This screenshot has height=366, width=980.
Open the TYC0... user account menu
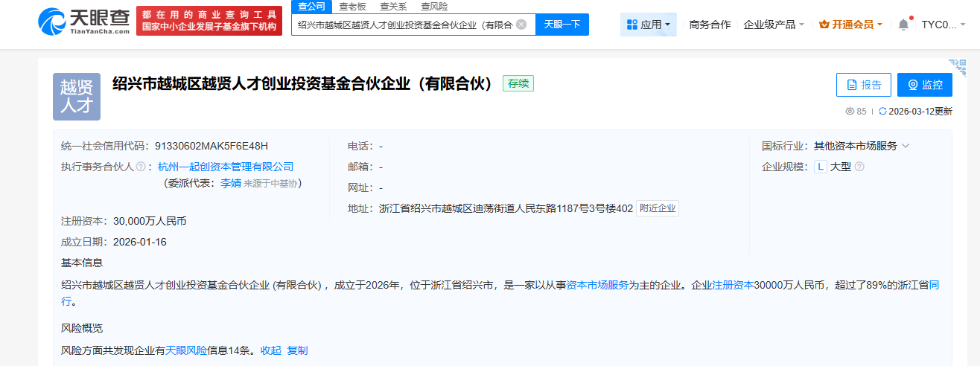(x=944, y=25)
